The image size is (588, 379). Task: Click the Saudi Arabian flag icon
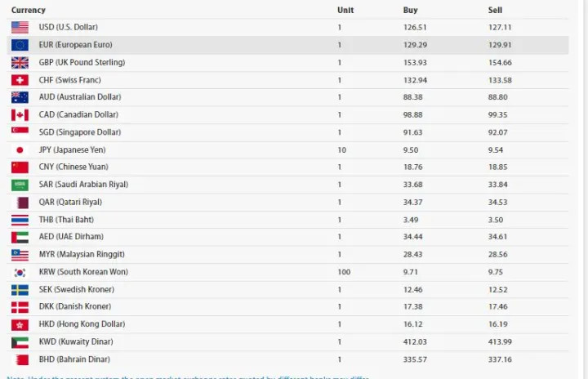click(x=20, y=185)
